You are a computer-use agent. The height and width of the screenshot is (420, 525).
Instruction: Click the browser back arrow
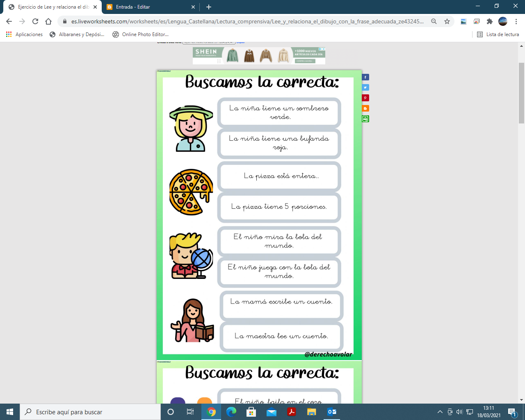pos(9,21)
